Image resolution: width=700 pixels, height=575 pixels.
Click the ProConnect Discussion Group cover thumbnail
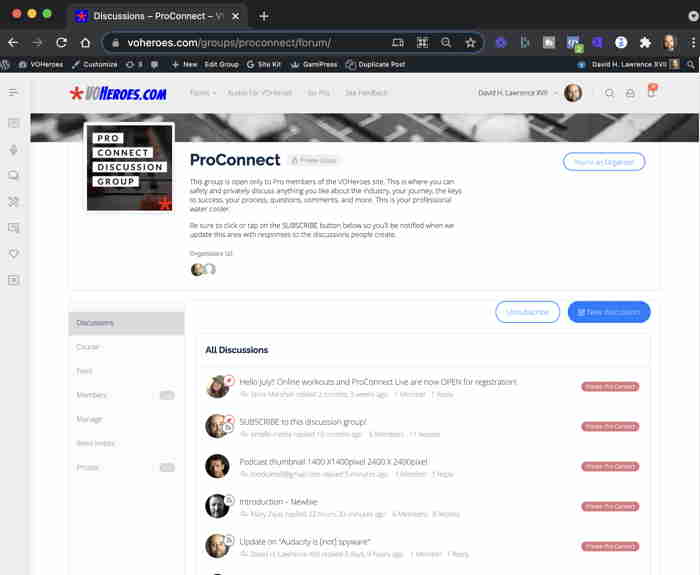pos(129,168)
